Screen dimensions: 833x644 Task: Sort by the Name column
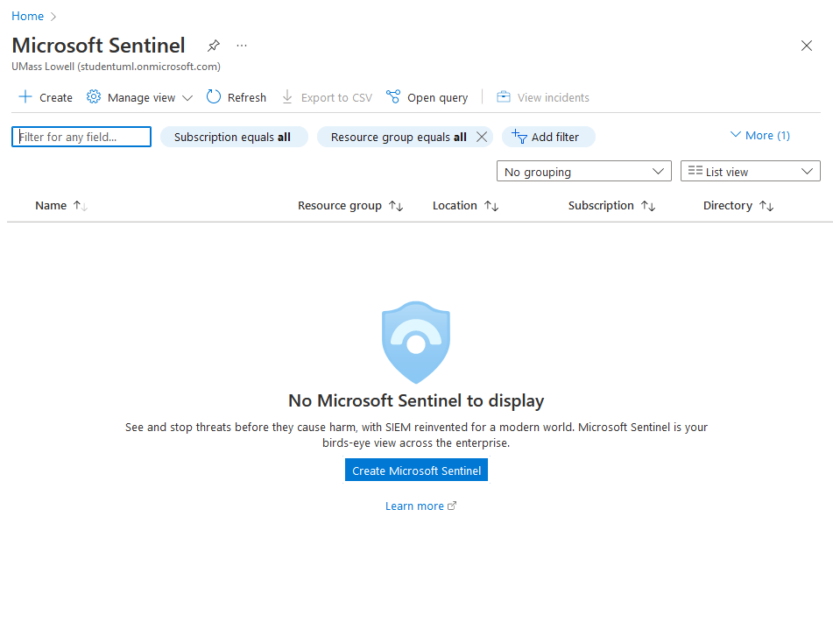click(x=51, y=206)
